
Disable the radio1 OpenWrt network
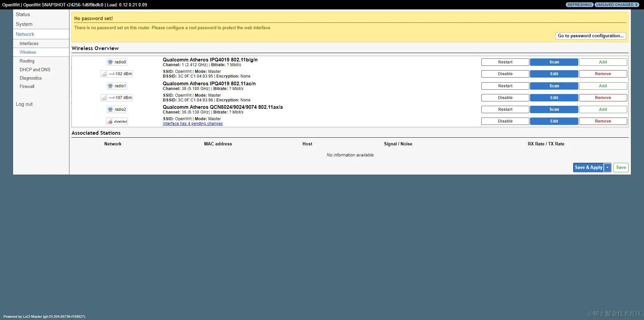(505, 98)
